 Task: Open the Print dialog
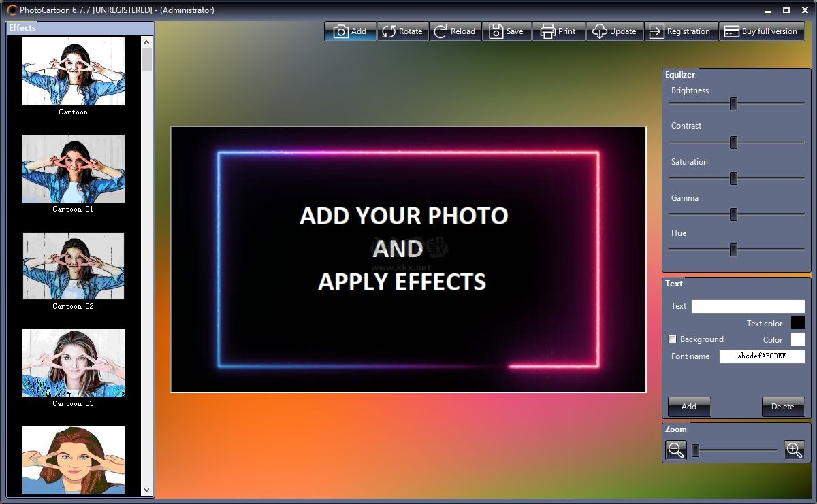[558, 31]
